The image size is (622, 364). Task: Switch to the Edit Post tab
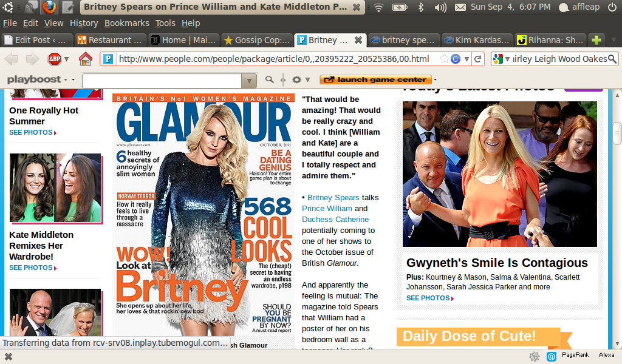37,40
